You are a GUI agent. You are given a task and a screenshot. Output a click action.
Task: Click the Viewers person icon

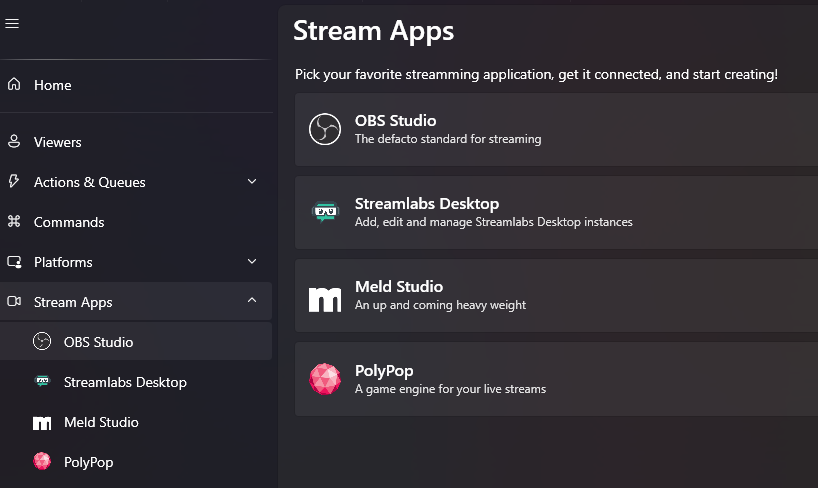[x=14, y=141]
